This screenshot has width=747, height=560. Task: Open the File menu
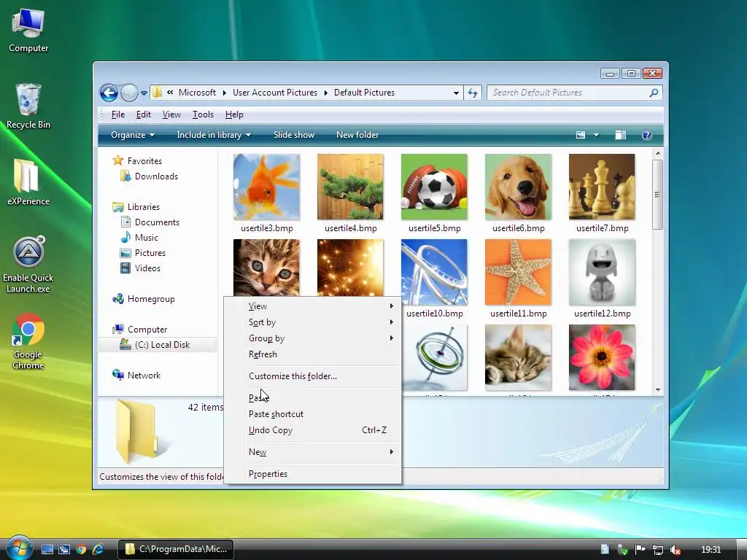[117, 114]
